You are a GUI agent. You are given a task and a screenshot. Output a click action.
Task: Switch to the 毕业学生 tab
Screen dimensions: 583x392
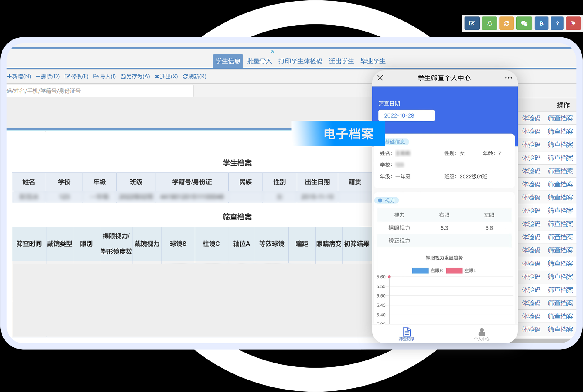click(373, 61)
